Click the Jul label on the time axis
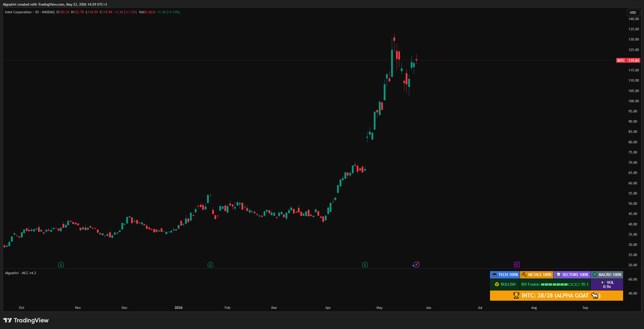 (x=480, y=308)
